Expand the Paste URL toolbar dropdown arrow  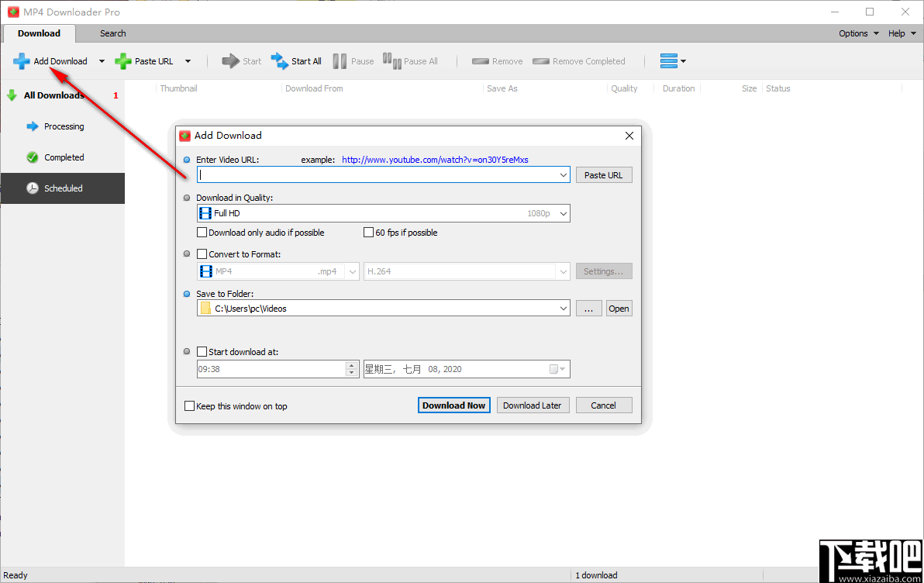point(188,61)
